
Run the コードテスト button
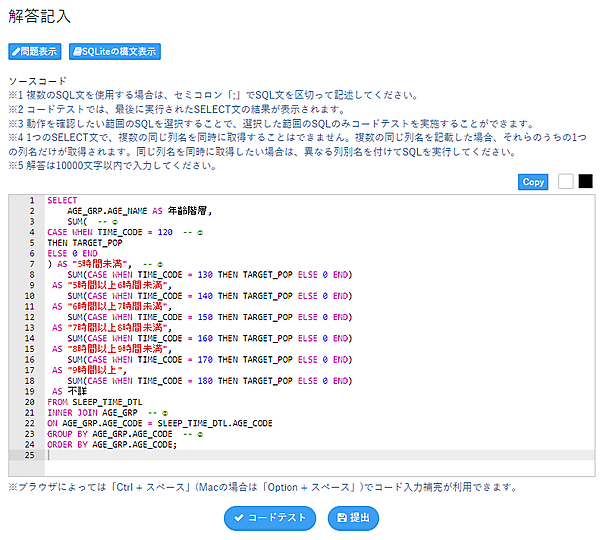[x=270, y=517]
